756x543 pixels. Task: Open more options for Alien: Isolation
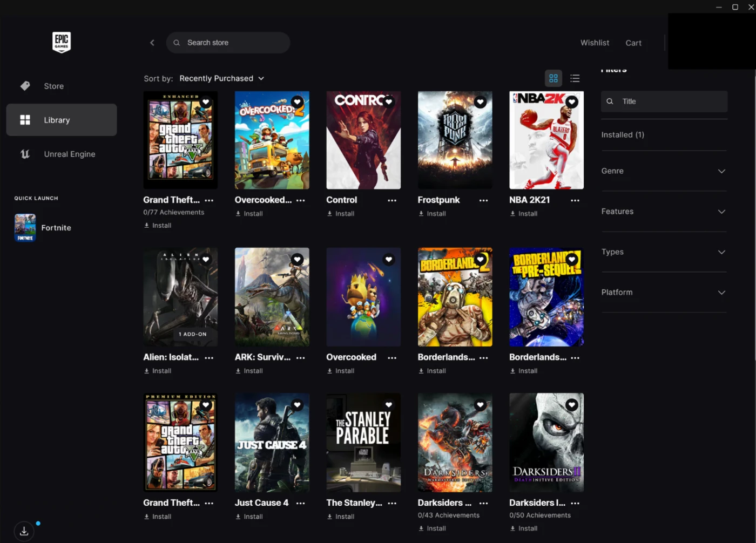(209, 357)
